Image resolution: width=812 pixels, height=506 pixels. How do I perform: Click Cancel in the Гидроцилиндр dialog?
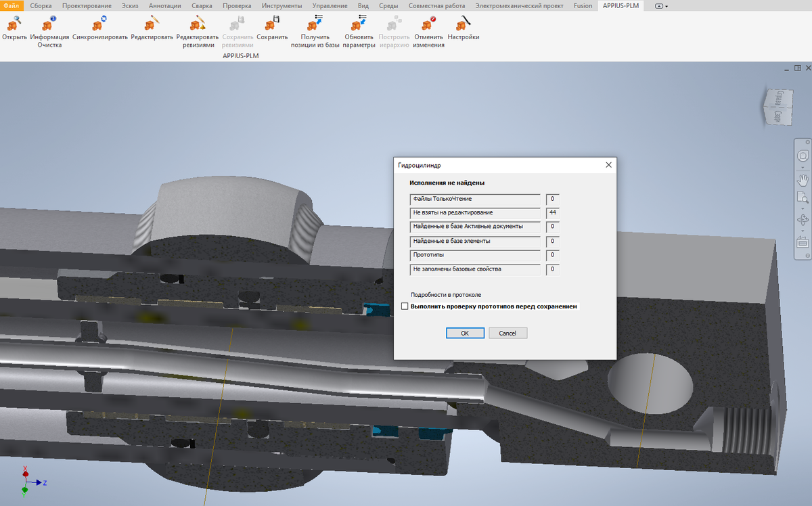tap(507, 333)
